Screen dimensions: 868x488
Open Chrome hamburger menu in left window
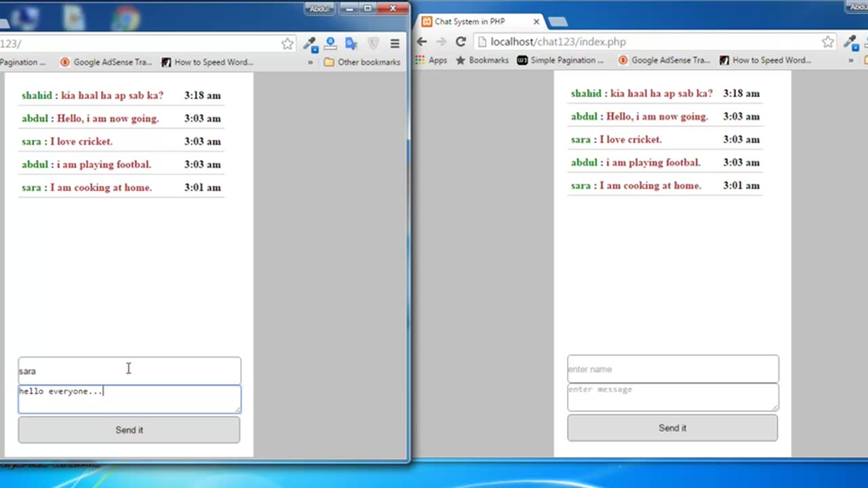(x=395, y=44)
